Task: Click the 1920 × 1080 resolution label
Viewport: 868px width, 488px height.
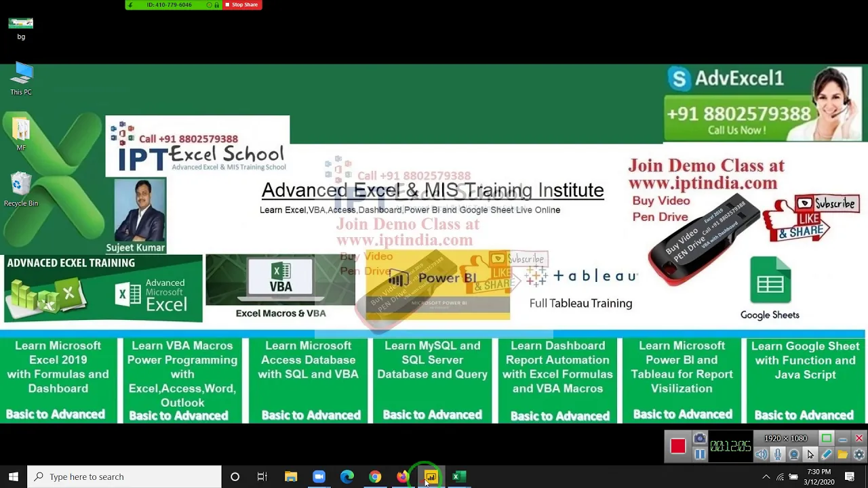Action: (786, 439)
